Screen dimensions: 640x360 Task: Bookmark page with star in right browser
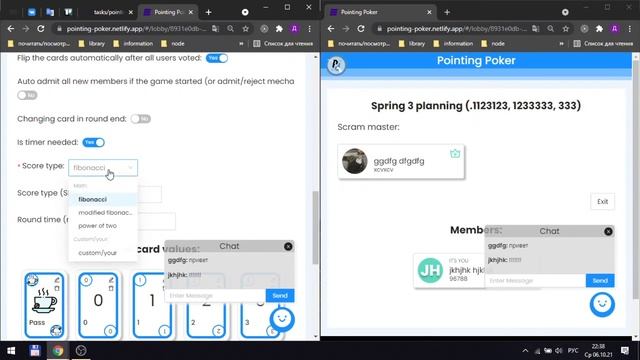coord(565,29)
